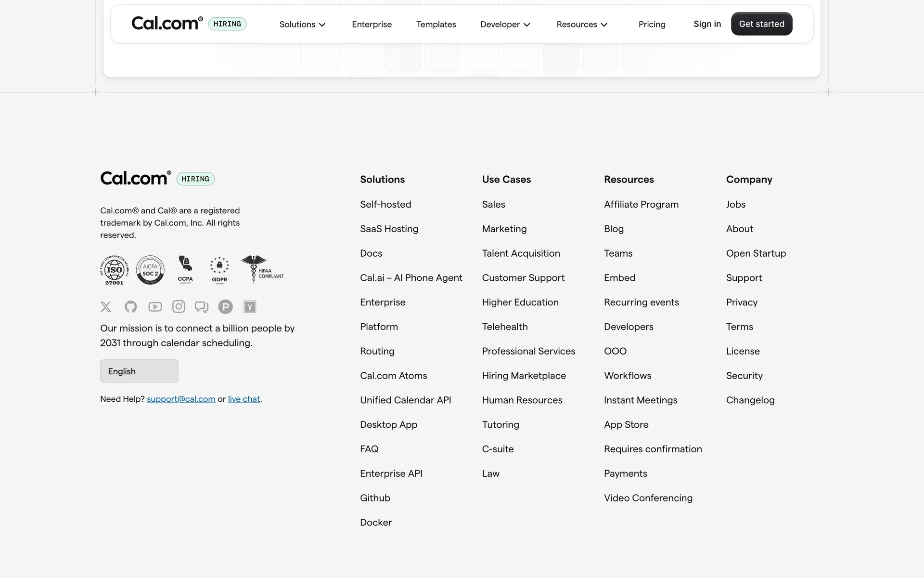Click the GitHub icon in the social row
The height and width of the screenshot is (578, 924).
130,307
